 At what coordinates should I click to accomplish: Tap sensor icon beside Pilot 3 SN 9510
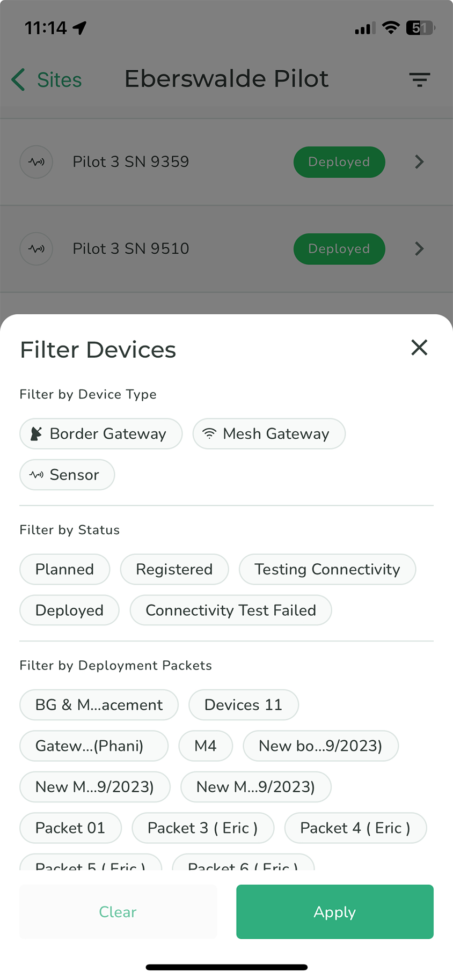[x=36, y=249]
